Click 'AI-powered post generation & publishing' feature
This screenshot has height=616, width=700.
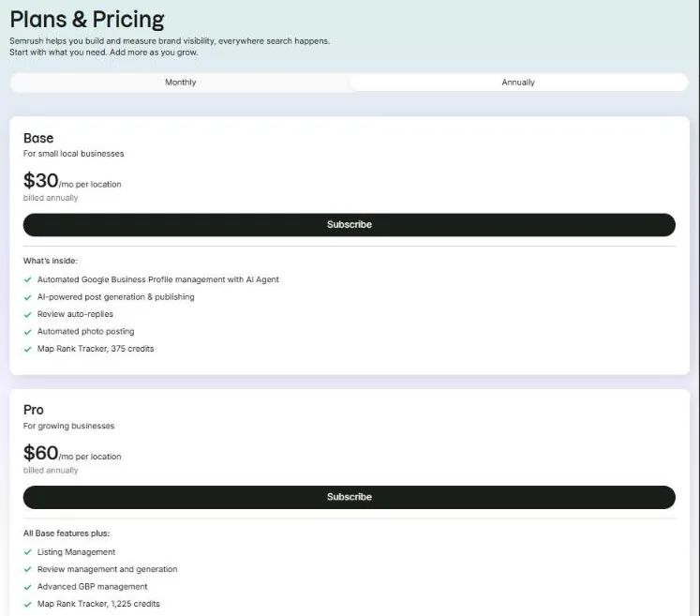[116, 297]
